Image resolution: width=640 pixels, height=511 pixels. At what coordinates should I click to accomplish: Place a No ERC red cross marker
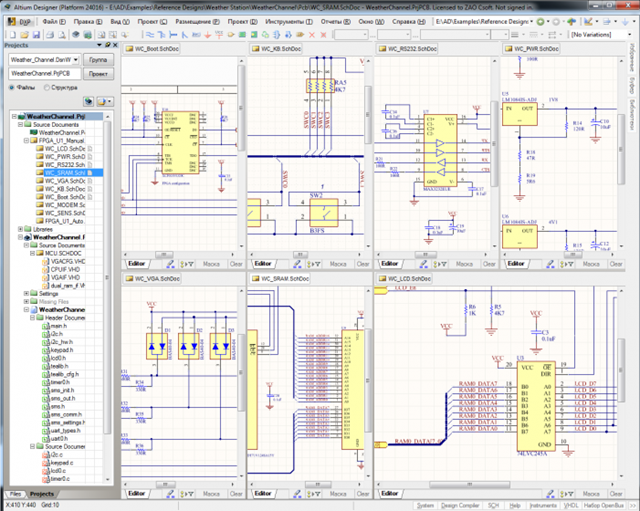(x=312, y=35)
